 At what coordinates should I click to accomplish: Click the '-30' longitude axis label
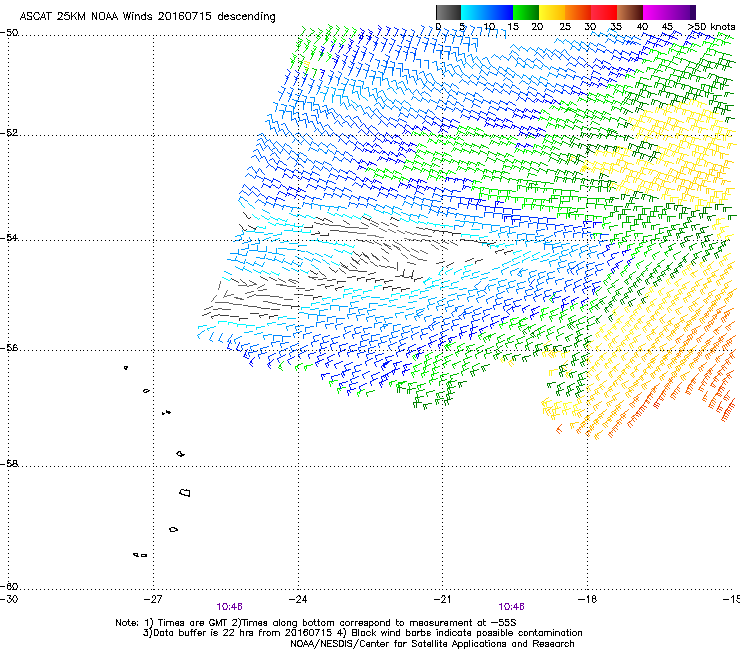(x=9, y=599)
